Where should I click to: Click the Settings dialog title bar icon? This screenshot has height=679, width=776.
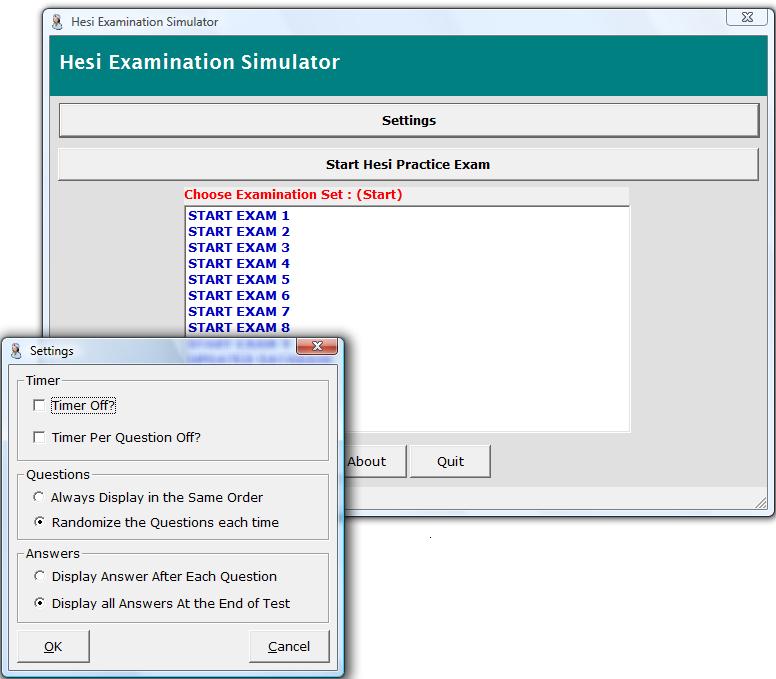click(16, 350)
